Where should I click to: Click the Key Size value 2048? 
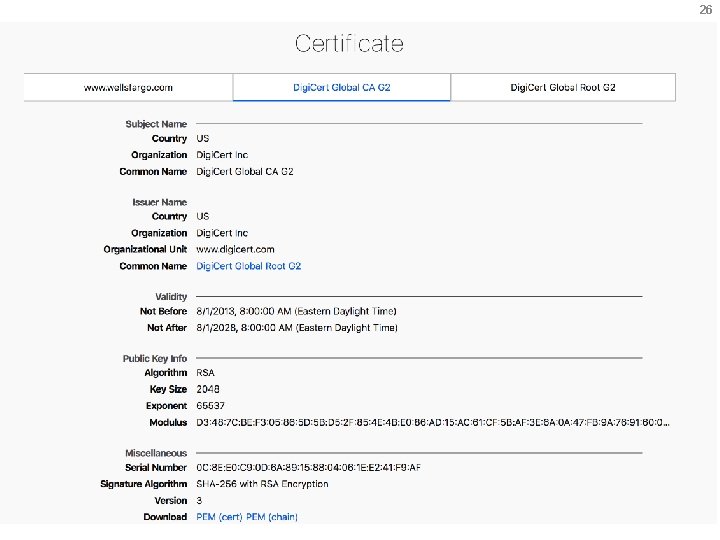point(206,389)
